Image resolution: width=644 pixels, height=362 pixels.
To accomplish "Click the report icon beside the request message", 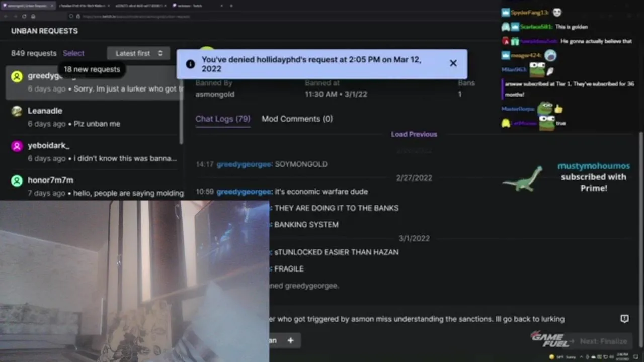I will click(x=624, y=319).
